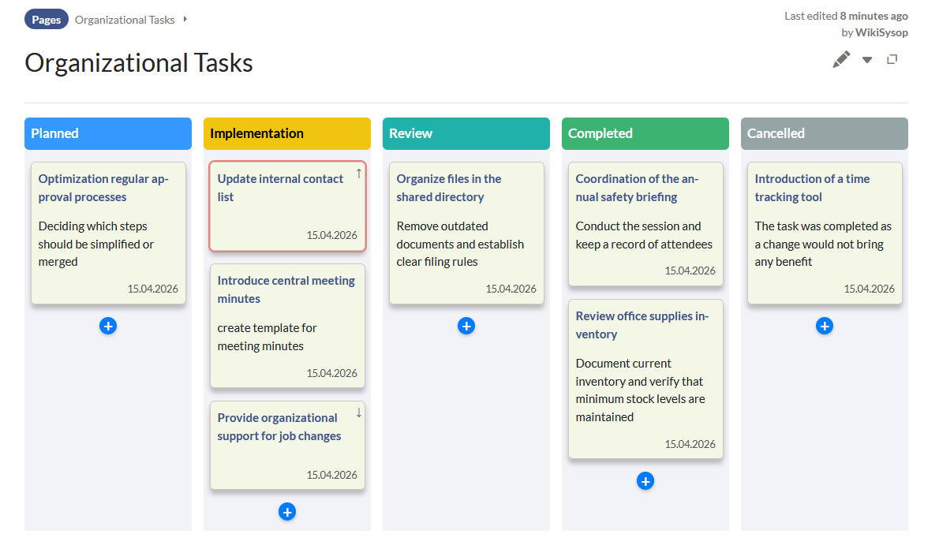Screen dimensions: 939x560
Task: Click the Pages breadcrumb button
Action: [47, 20]
